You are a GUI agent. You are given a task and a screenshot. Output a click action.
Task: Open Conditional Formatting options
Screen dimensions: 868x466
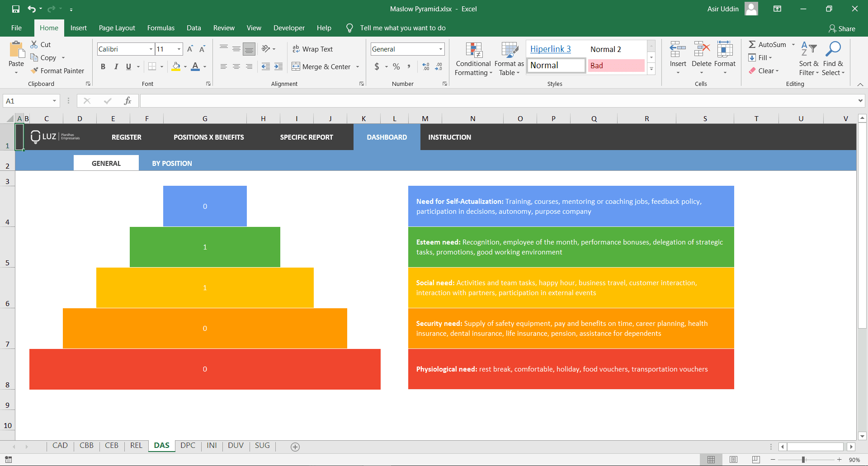[473, 59]
